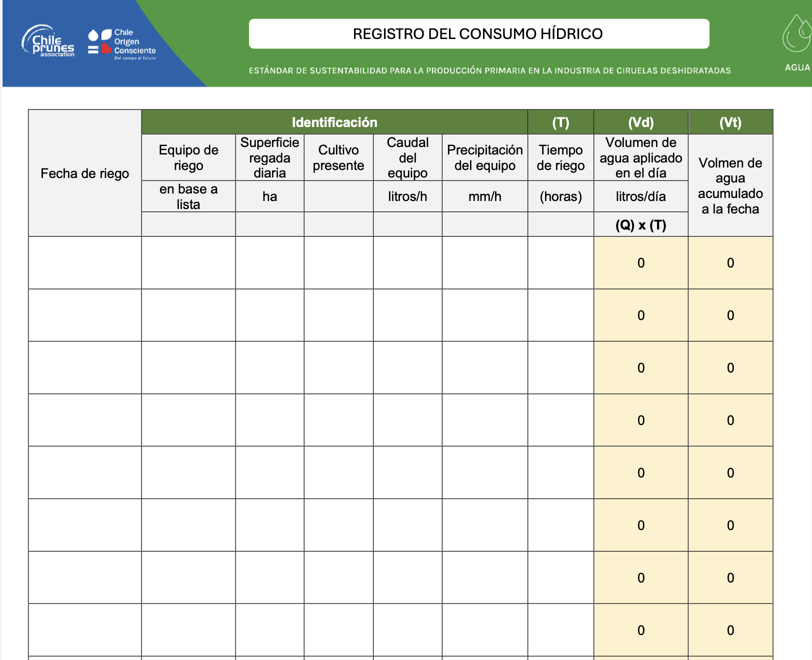The height and width of the screenshot is (660, 812).
Task: Select the Superficie regada diaria header cell
Action: pos(270,157)
